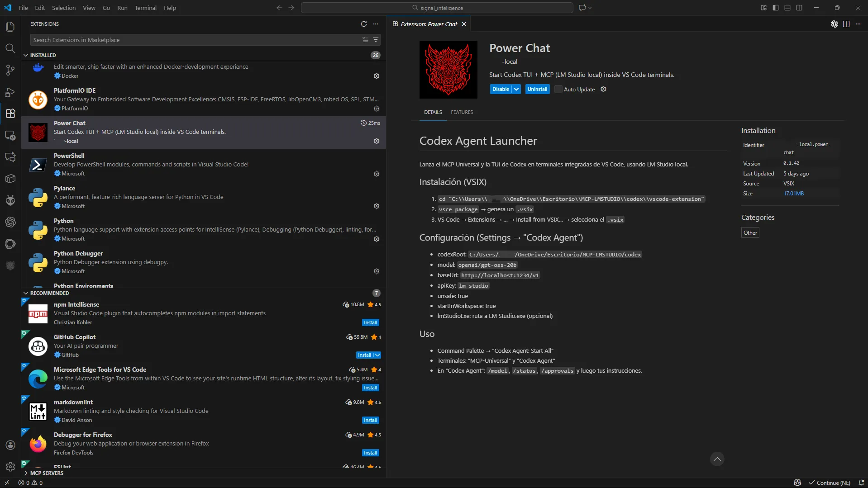
Task: Toggle the bottom panel layout button
Action: (x=787, y=8)
